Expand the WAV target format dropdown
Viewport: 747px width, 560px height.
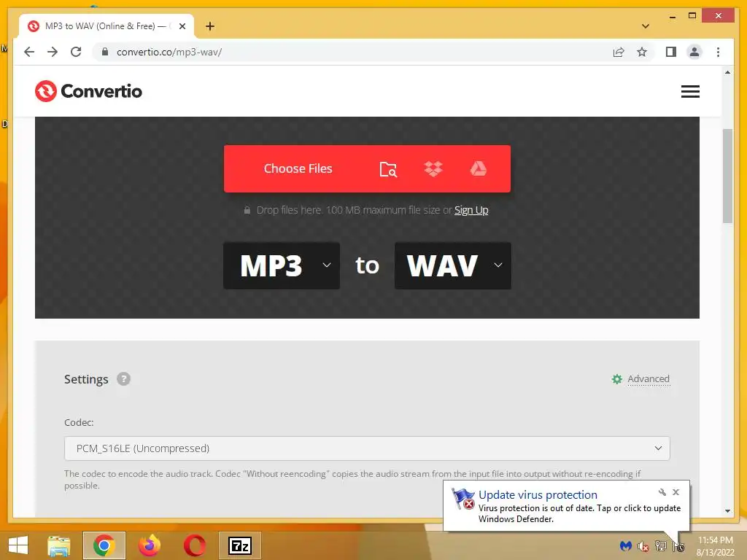pos(452,265)
